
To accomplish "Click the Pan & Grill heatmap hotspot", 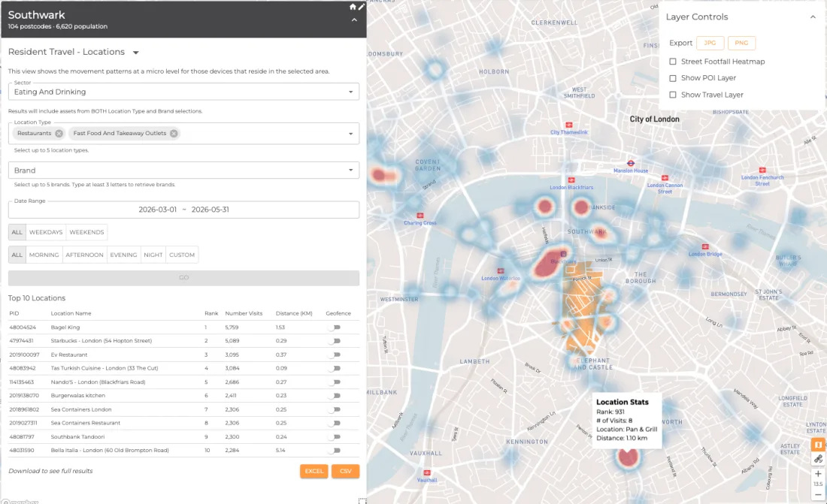I will (628, 457).
